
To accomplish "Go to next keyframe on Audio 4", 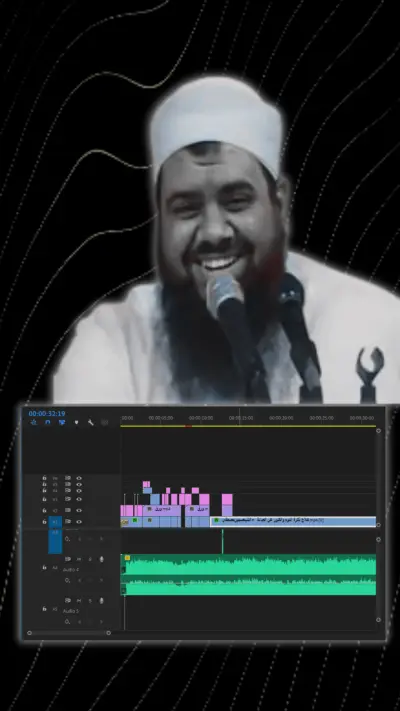I will [102, 580].
